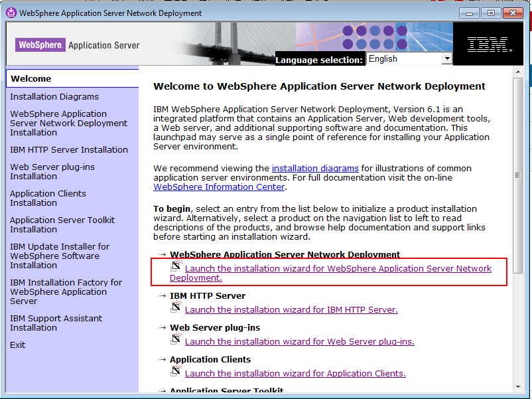The width and height of the screenshot is (532, 399).
Task: Open Web Server plug-ins Installation in sidebar
Action: pos(52,171)
